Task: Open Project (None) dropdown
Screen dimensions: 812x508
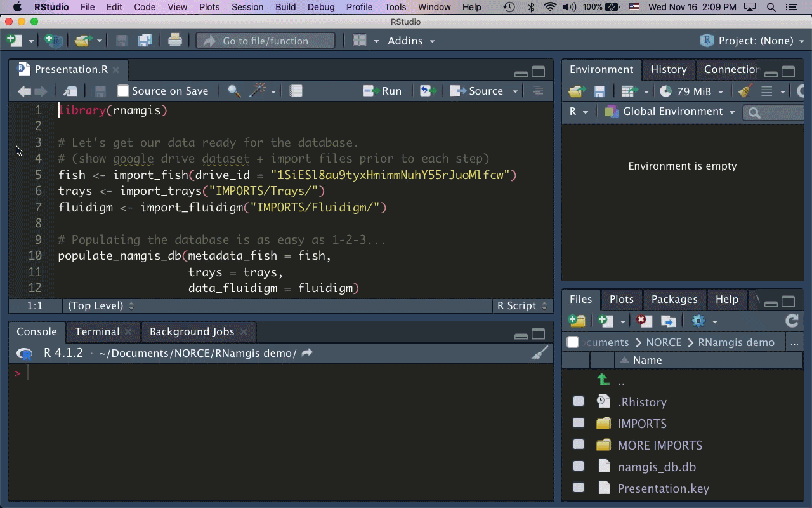Action: 753,41
